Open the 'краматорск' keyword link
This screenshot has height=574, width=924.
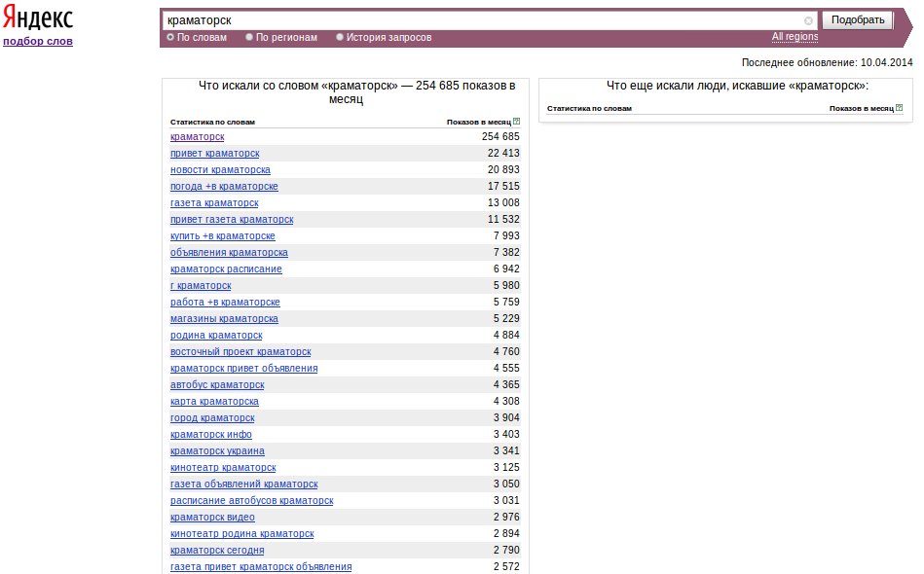198,136
